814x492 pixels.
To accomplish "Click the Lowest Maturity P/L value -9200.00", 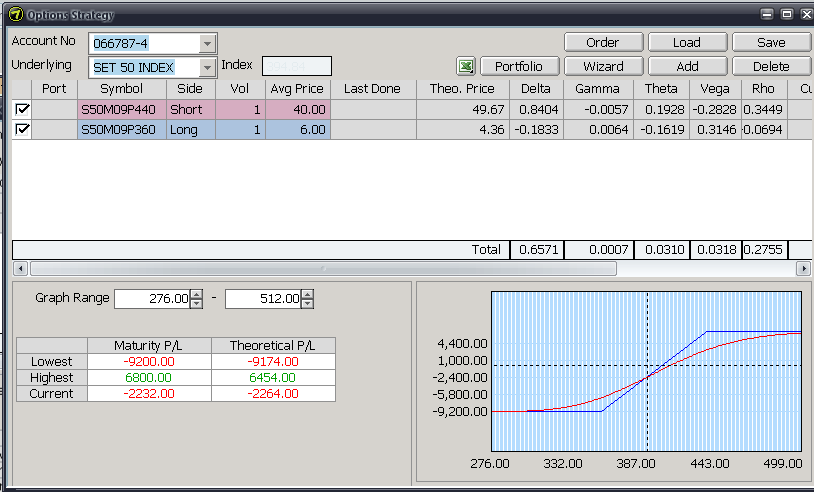I will (x=149, y=362).
